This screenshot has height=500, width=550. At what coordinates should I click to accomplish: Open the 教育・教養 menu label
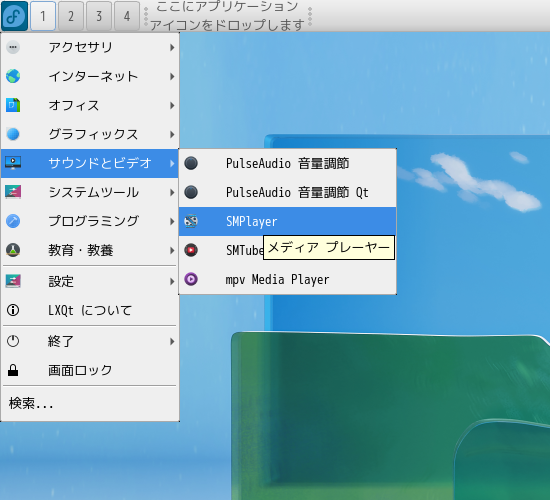[x=81, y=250]
